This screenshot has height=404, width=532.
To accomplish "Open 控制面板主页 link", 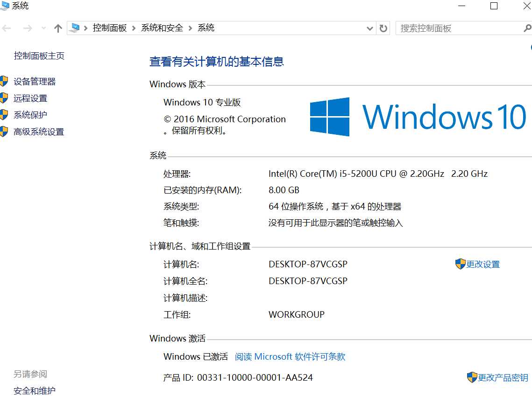I will click(39, 56).
